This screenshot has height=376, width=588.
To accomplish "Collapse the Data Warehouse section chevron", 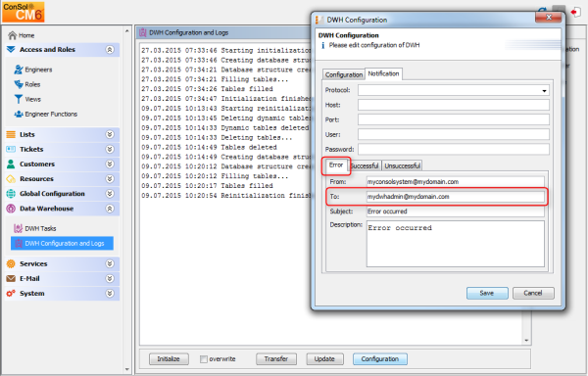I will (x=110, y=209).
